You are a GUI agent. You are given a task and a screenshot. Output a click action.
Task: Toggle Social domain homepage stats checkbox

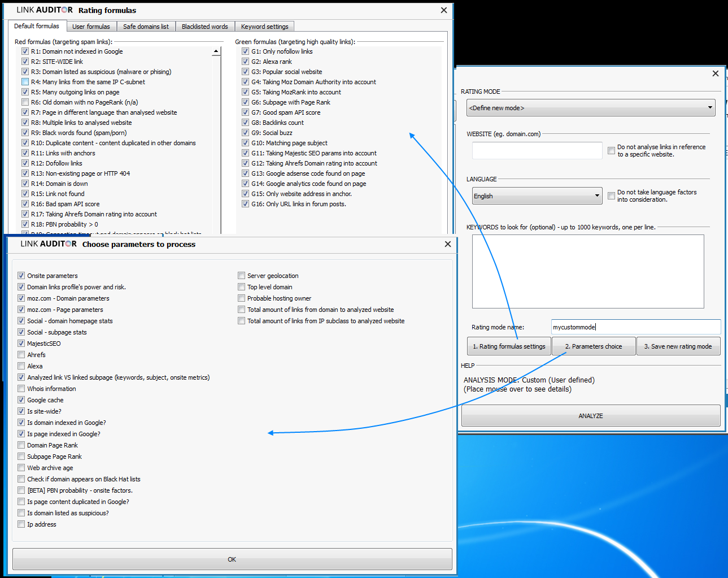[x=21, y=321]
